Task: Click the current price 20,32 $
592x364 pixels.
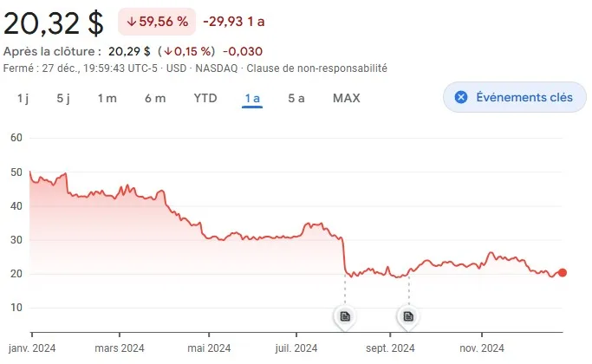Action: [x=54, y=21]
